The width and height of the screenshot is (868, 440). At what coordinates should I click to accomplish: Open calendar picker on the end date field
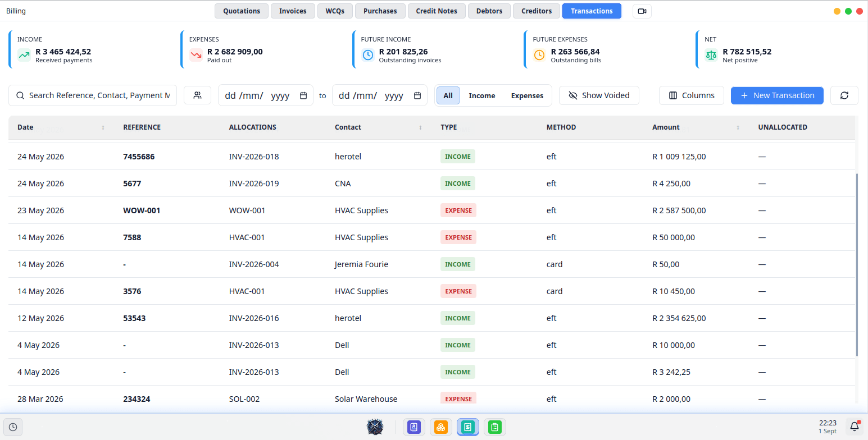point(417,95)
